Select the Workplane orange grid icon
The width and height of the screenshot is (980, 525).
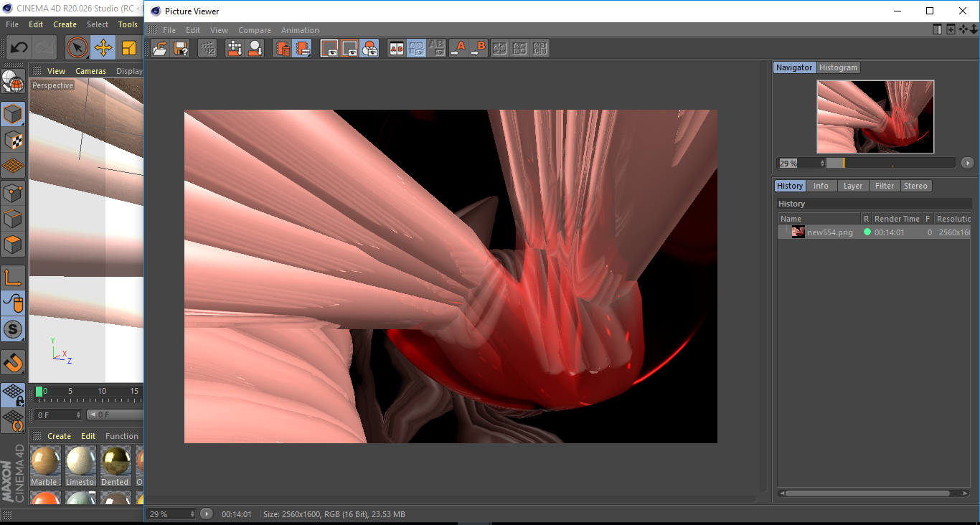point(13,166)
